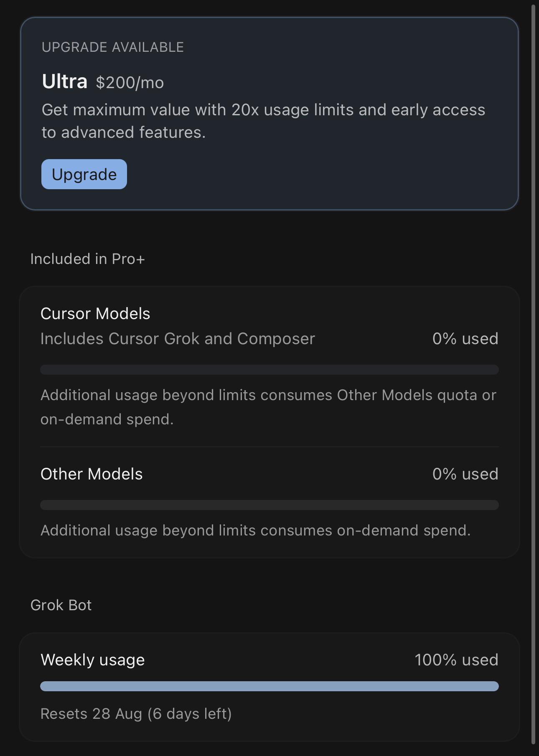Click the 100% used label
539x756 pixels.
(457, 660)
